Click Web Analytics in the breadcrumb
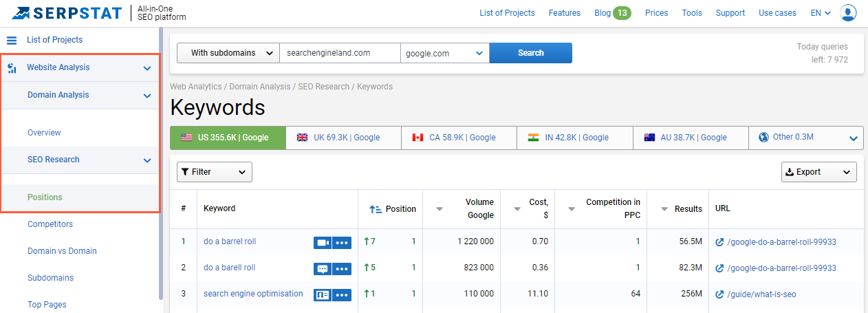This screenshot has height=313, width=868. point(196,87)
